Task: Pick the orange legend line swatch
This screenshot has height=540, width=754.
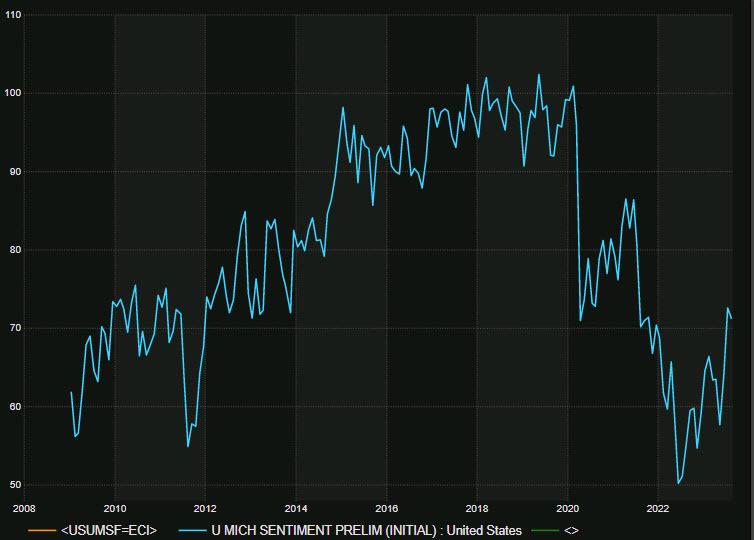Action: [42, 530]
